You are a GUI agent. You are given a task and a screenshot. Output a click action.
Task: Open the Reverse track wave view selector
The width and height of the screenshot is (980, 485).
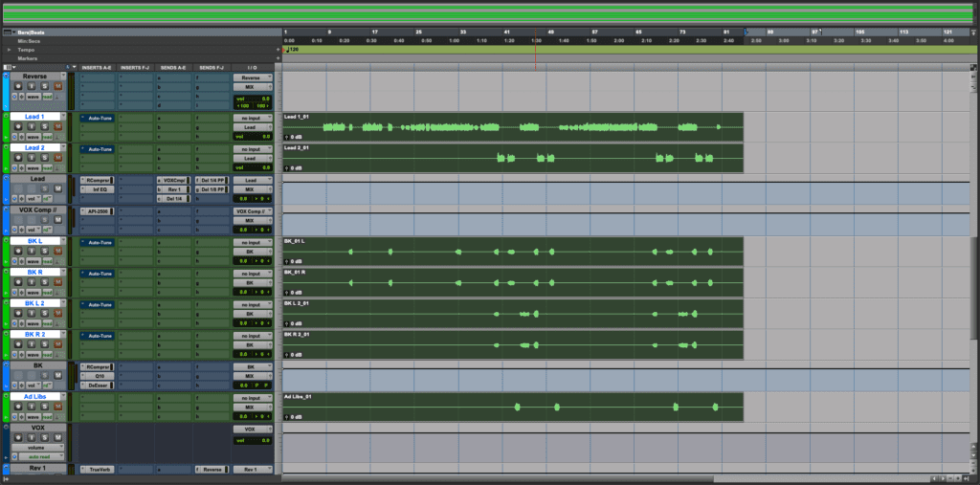coord(33,97)
